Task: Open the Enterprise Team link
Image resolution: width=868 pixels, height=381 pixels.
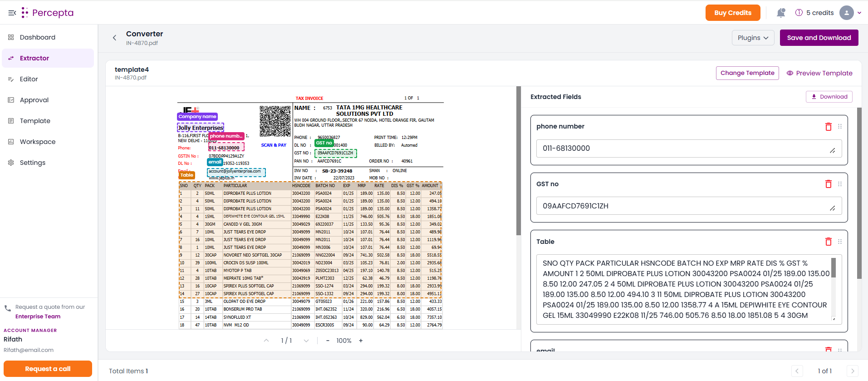Action: (38, 317)
